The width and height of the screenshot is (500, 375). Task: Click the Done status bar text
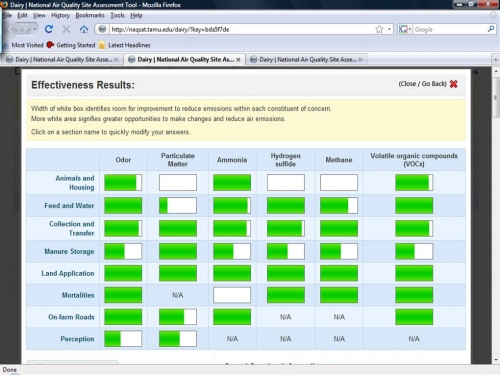click(10, 370)
